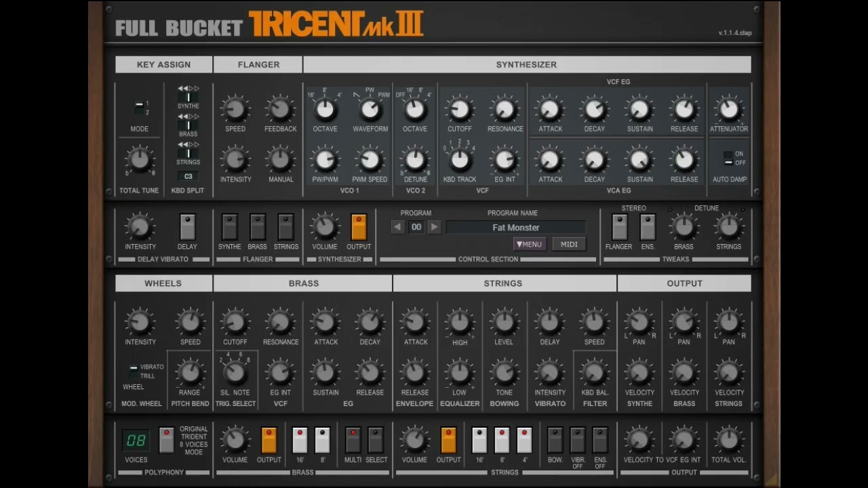Viewport: 868px width, 488px height.
Task: Click the SIL. NOTE trigger select knob
Action: 235,373
